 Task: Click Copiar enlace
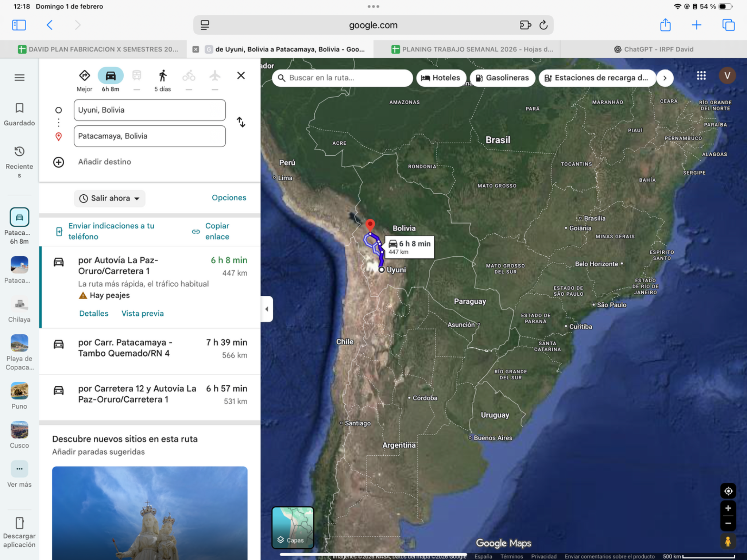[x=212, y=231]
